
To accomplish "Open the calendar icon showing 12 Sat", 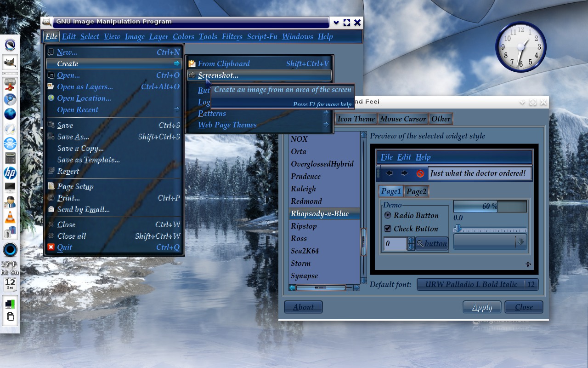I will coord(10,285).
